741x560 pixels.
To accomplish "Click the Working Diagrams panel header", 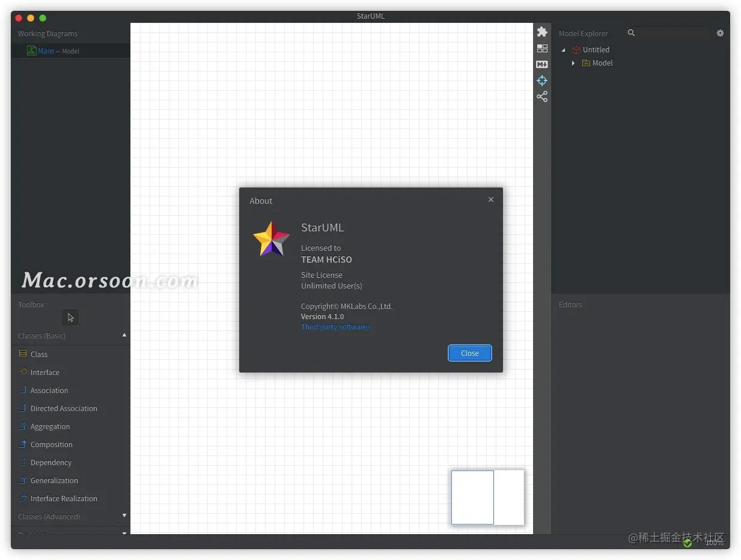I will [47, 34].
